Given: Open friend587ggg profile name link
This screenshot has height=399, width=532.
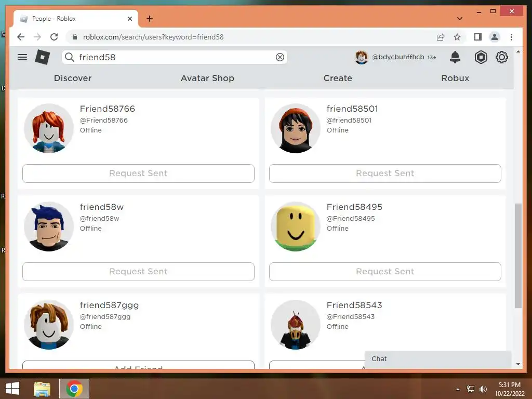Looking at the screenshot, I should click(109, 305).
